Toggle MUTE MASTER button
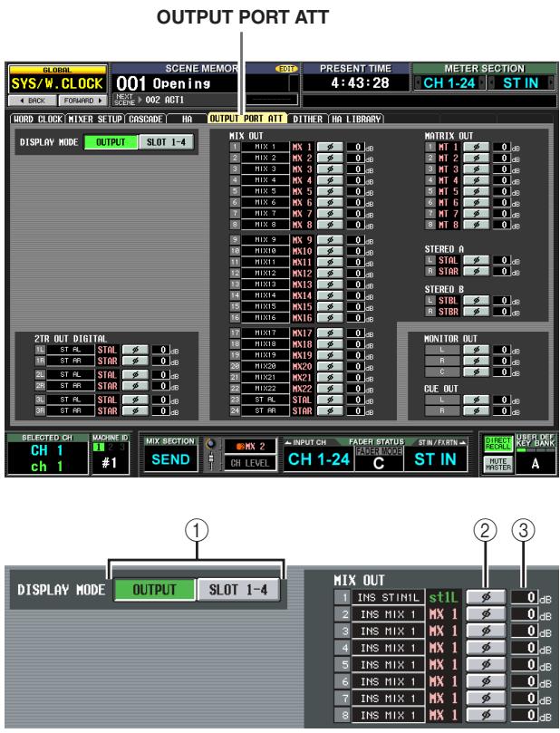This screenshot has width=560, height=733. click(498, 464)
